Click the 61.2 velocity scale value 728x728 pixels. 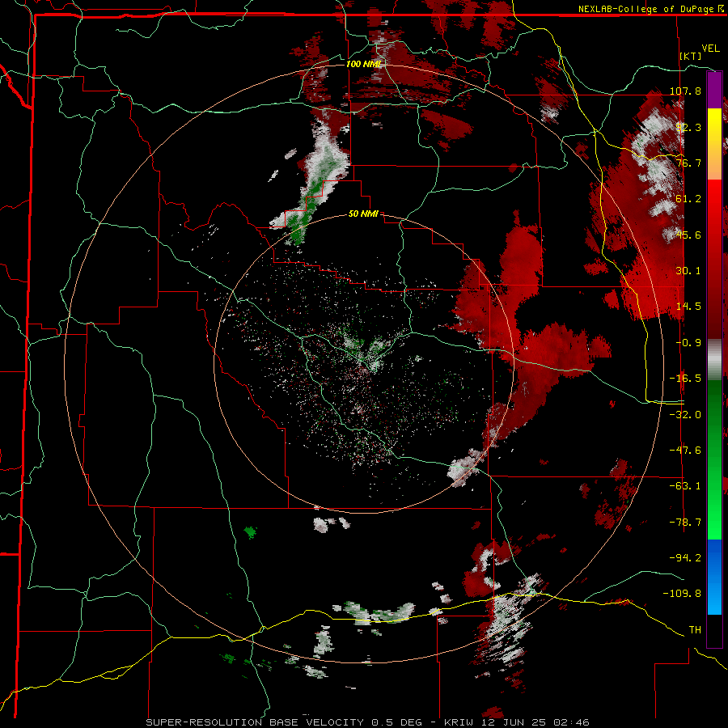[x=688, y=199]
